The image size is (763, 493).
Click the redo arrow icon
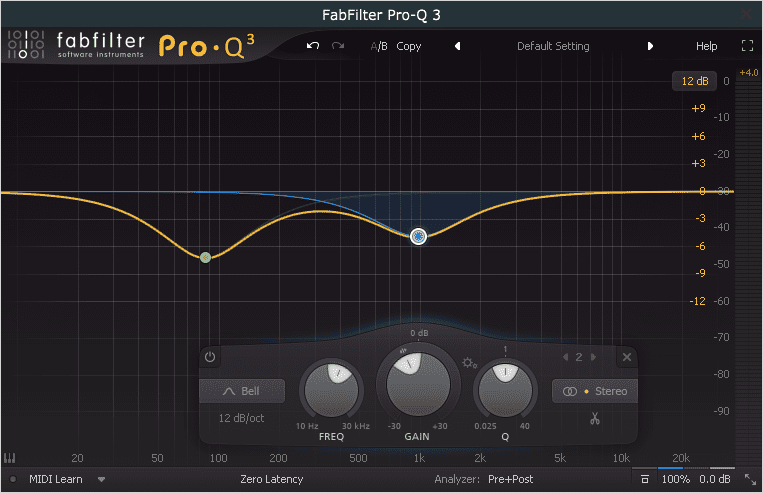[338, 46]
